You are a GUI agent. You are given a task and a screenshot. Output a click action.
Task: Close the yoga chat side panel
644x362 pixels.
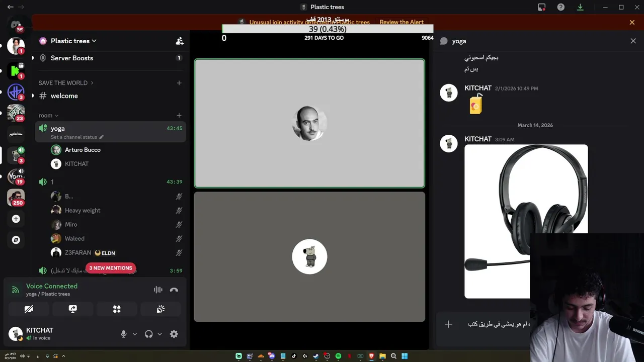(x=633, y=41)
